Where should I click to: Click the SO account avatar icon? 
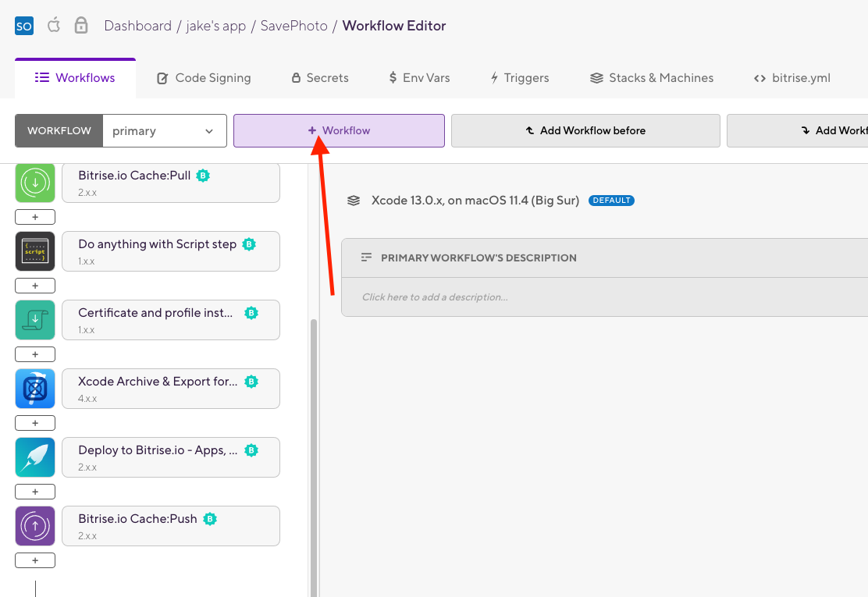coord(23,26)
